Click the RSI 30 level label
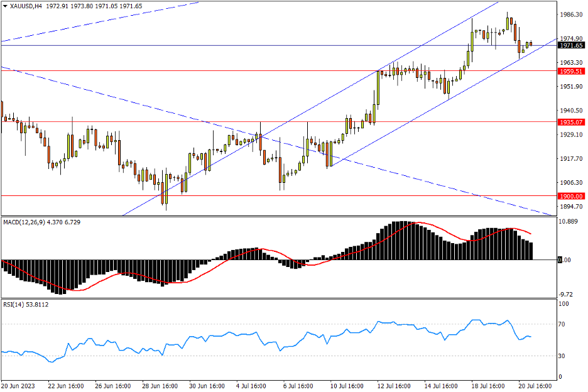This screenshot has height=392, width=588. tap(564, 356)
